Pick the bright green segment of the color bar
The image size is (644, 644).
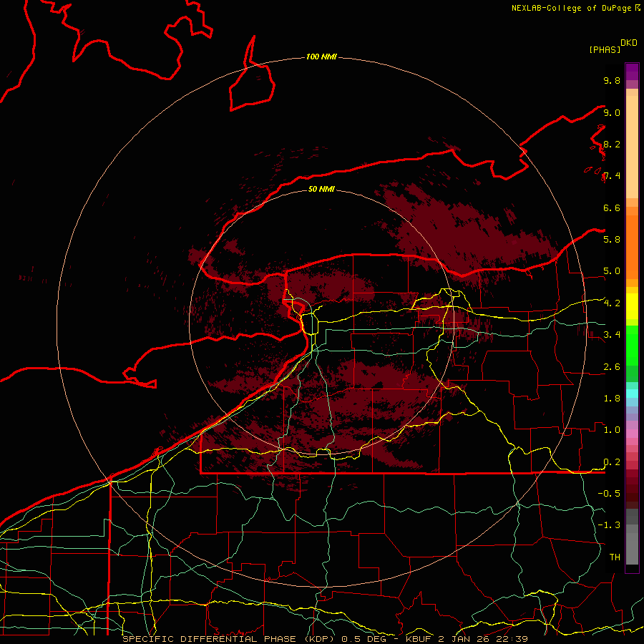click(632, 345)
